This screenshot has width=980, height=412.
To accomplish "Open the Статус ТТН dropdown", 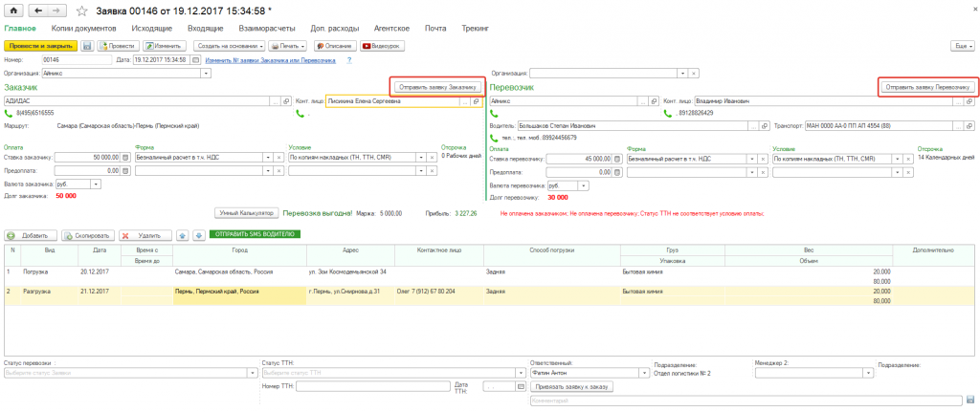I will 520,373.
